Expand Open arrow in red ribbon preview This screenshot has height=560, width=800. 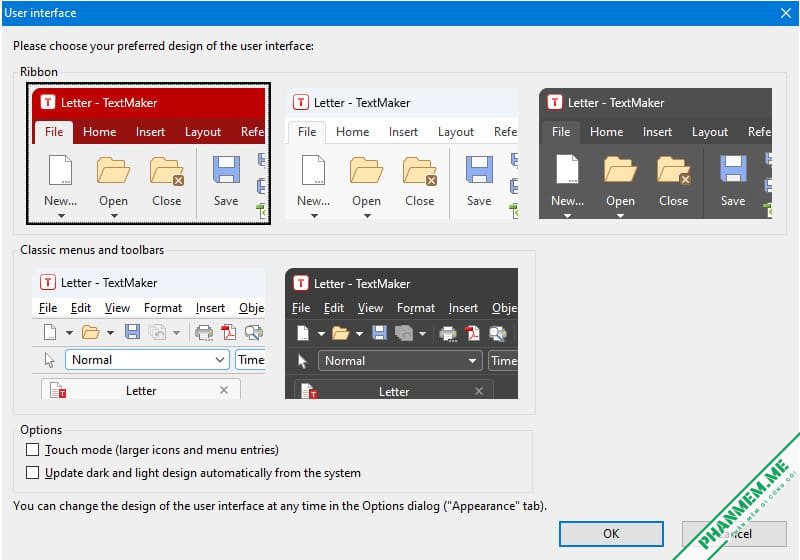coord(114,216)
